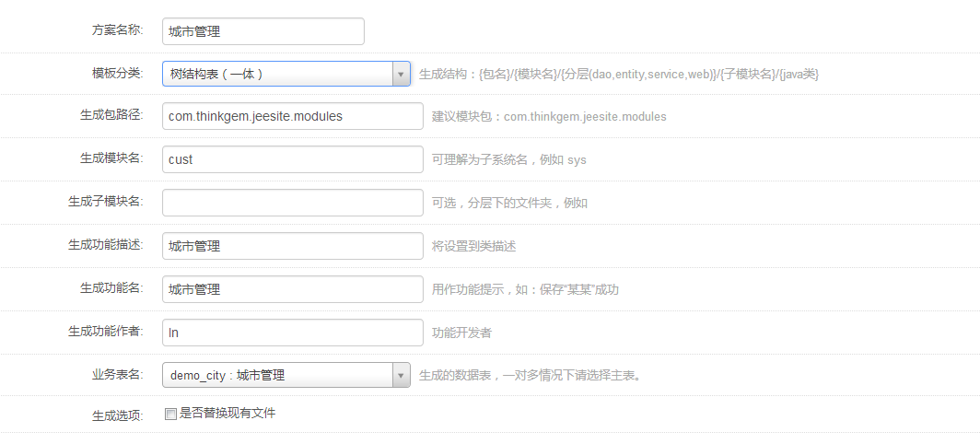Viewport: 980px width, 444px height.
Task: Click the 模板分类 label
Action: coord(118,73)
